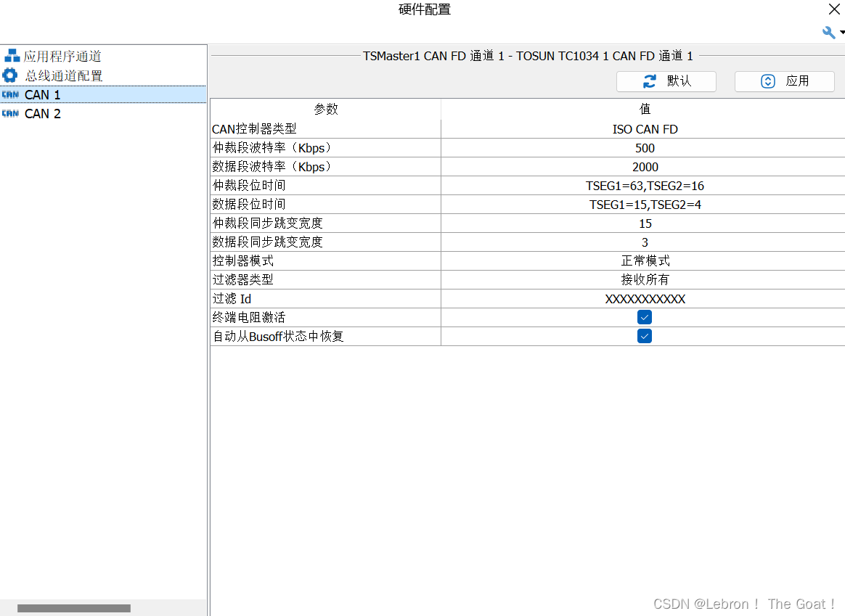The width and height of the screenshot is (845, 616).
Task: Click the circular apply icon inside 应用 button
Action: pyautogui.click(x=768, y=81)
